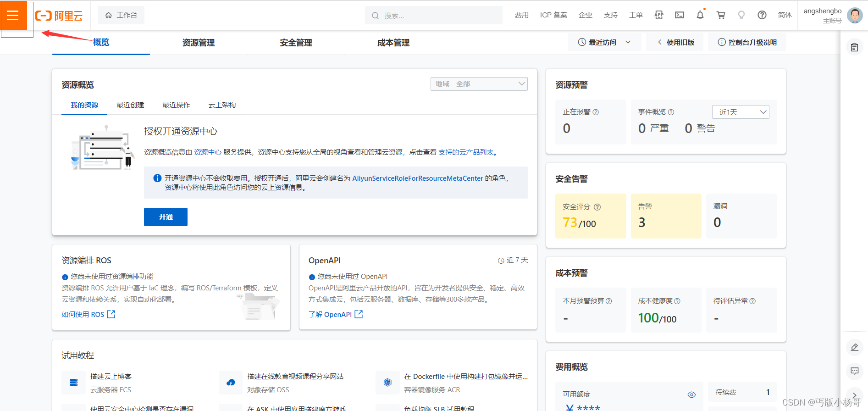Open 控制台升级说明 notice

tap(747, 42)
